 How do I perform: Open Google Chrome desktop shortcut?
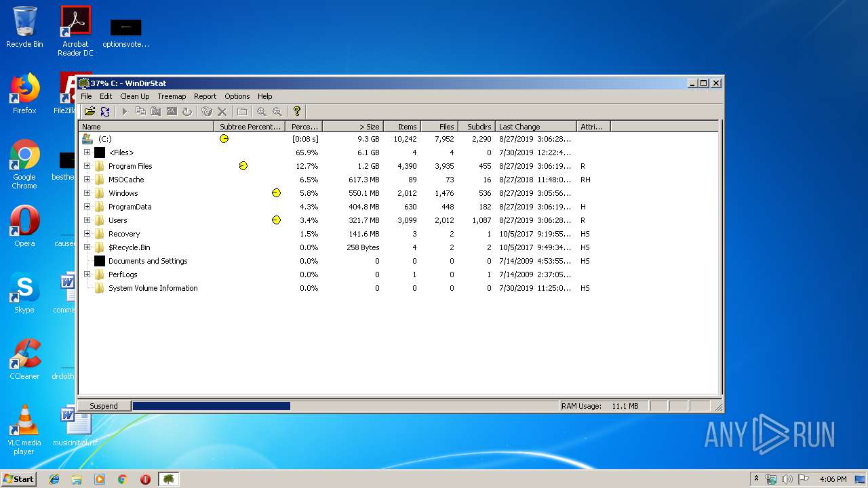(24, 164)
